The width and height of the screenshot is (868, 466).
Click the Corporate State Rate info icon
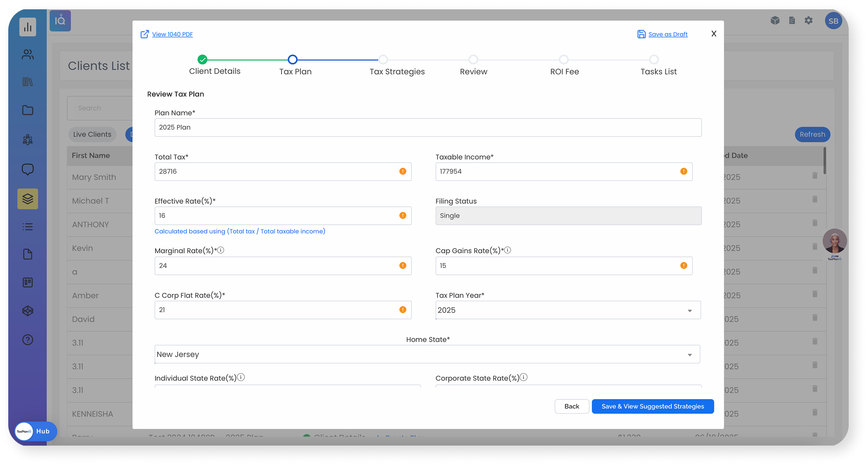point(524,377)
